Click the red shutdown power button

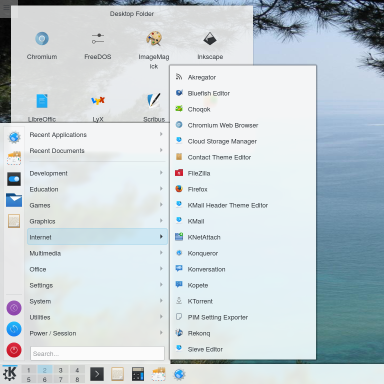14,350
